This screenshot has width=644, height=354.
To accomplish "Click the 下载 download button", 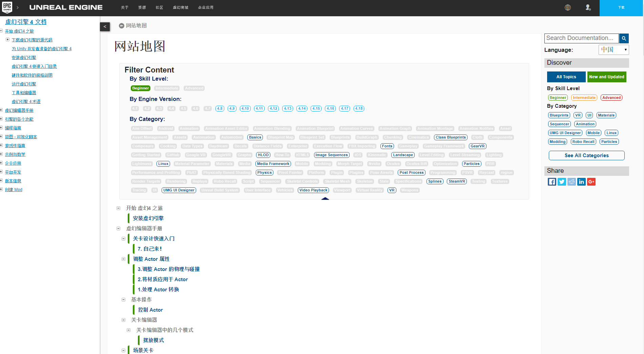I will coord(621,8).
